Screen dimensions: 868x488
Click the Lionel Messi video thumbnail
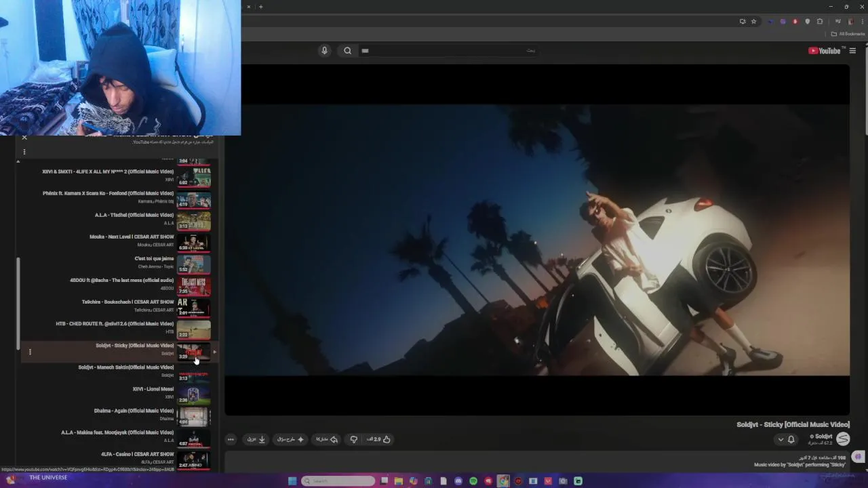[x=194, y=395]
